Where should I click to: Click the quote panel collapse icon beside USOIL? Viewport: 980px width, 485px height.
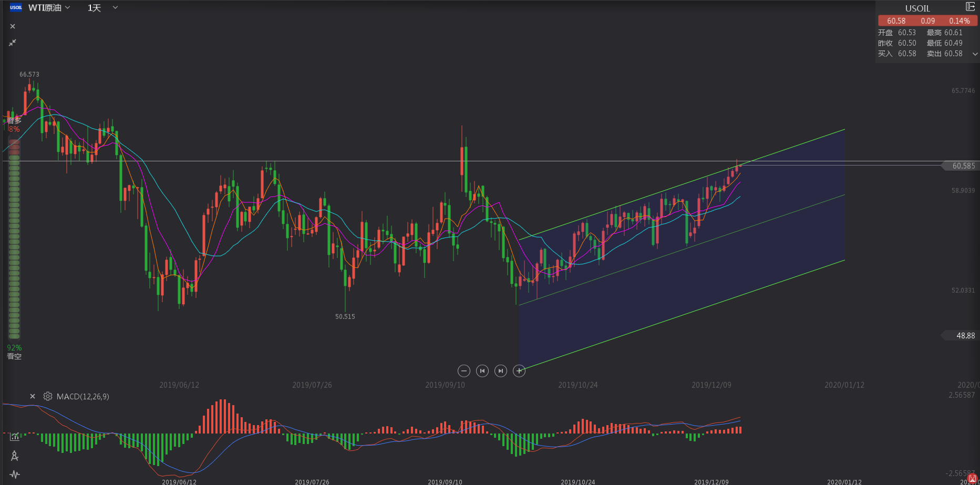pyautogui.click(x=970, y=7)
